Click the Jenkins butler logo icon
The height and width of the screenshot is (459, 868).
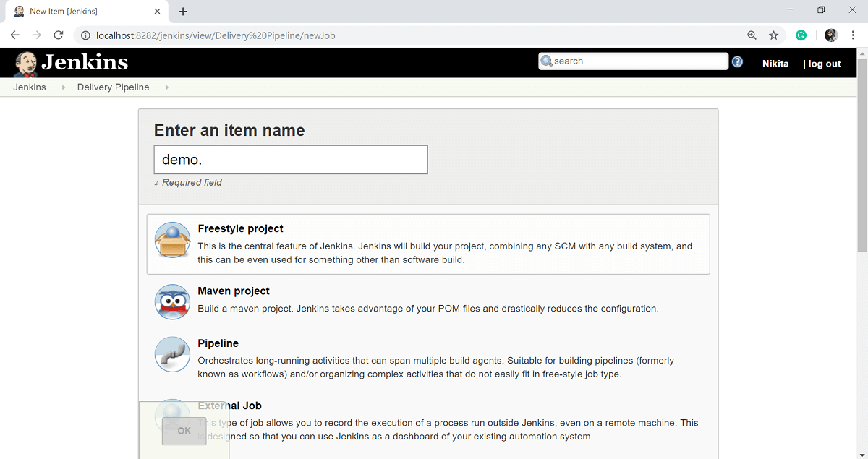26,64
